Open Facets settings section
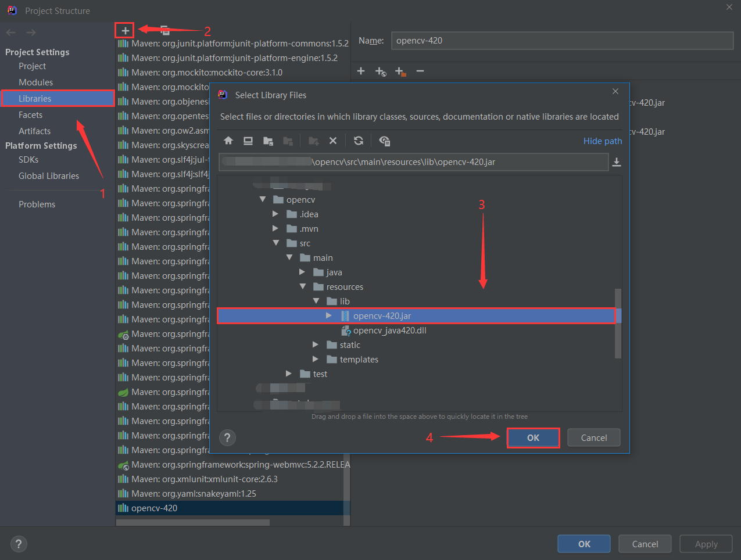This screenshot has height=560, width=741. 30,115
